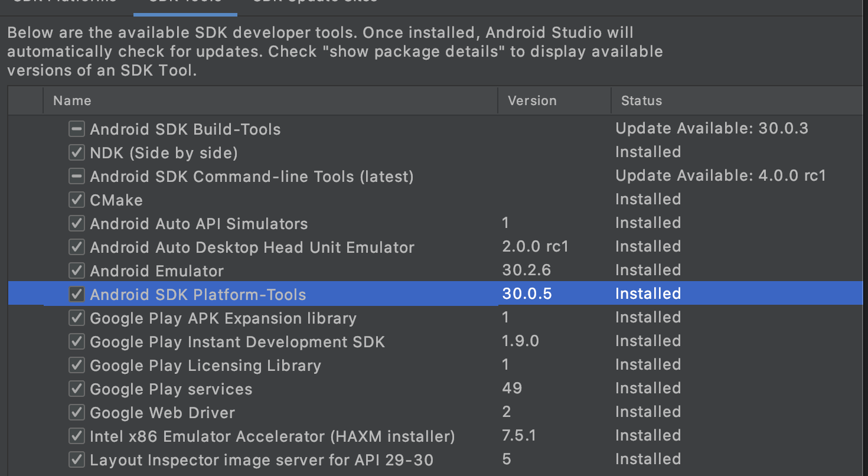
Task: Select Google Play APK Expansion library name
Action: [x=223, y=318]
